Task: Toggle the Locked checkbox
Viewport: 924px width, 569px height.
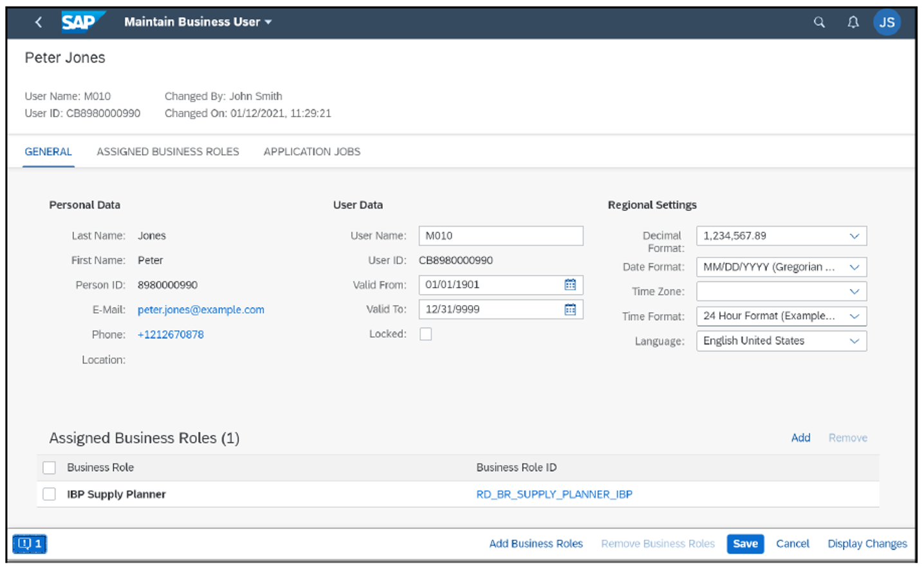Action: pyautogui.click(x=425, y=333)
